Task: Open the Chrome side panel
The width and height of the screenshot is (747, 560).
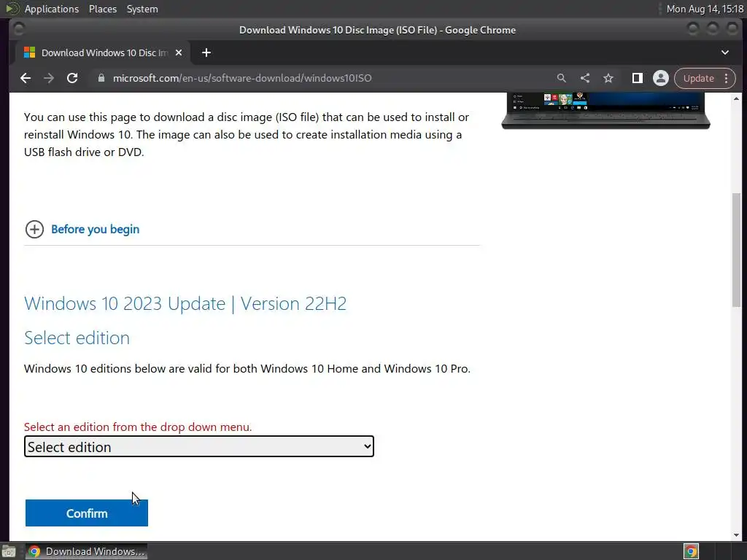Action: point(638,78)
